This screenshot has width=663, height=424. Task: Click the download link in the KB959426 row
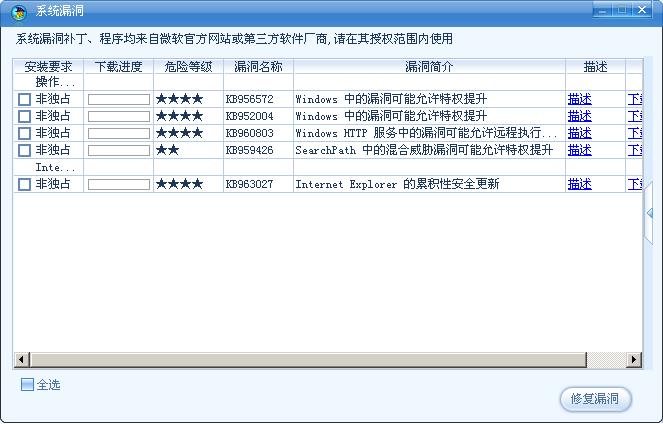click(x=635, y=150)
